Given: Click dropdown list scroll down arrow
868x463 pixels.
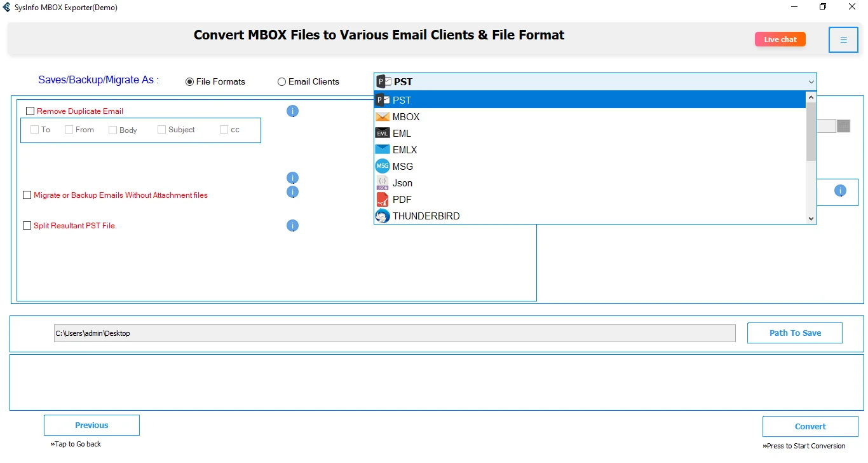Looking at the screenshot, I should click(811, 218).
